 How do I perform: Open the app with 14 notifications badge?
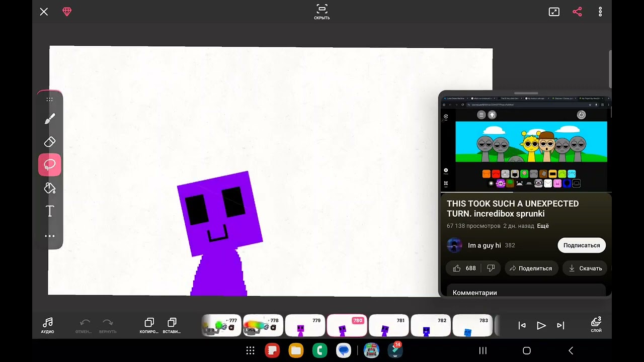pyautogui.click(x=395, y=350)
